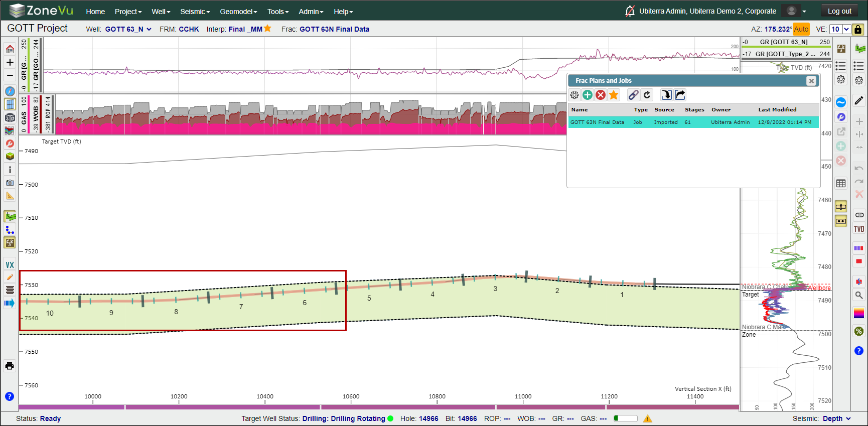Open help in the left toolbar
The height and width of the screenshot is (426, 868).
tap(10, 396)
